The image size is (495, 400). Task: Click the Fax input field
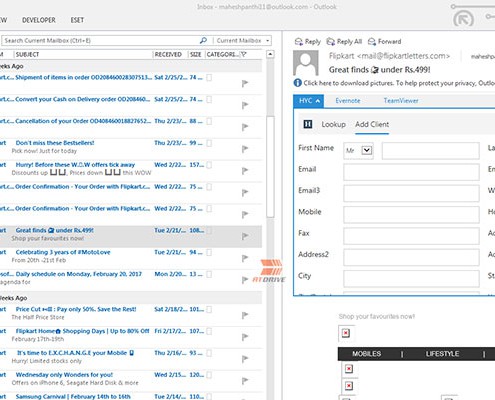[411, 236]
